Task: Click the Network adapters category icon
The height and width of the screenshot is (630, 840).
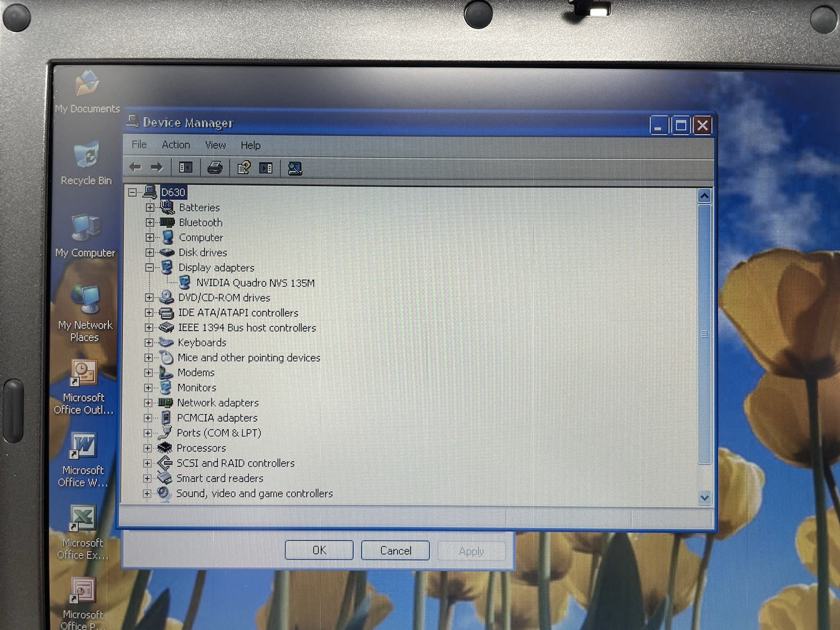Action: 165,403
